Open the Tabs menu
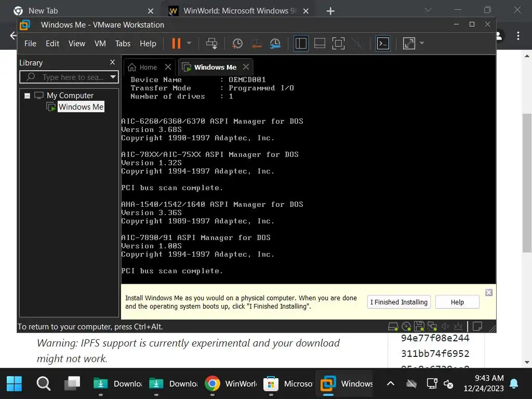Viewport: 532px width, 399px height. pos(123,44)
